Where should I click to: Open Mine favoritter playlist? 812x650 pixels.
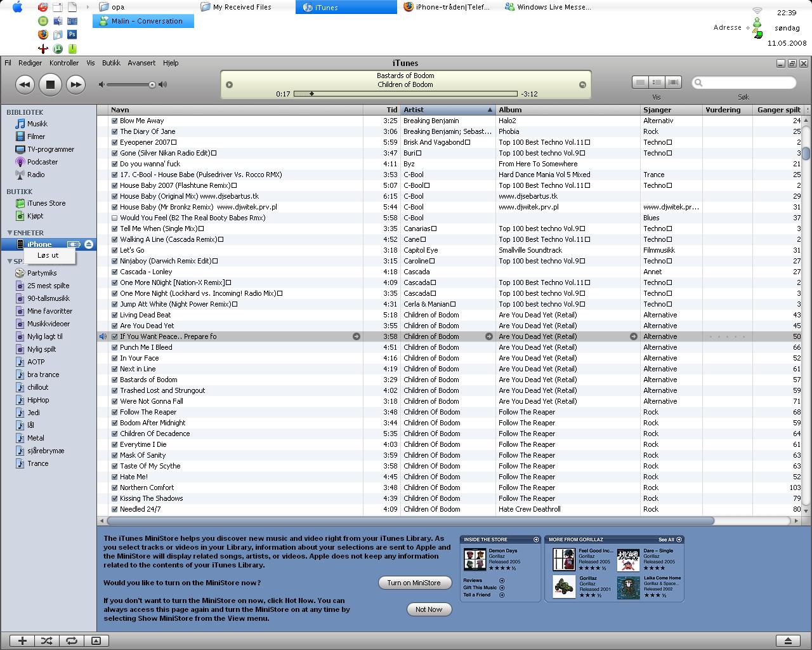point(49,311)
